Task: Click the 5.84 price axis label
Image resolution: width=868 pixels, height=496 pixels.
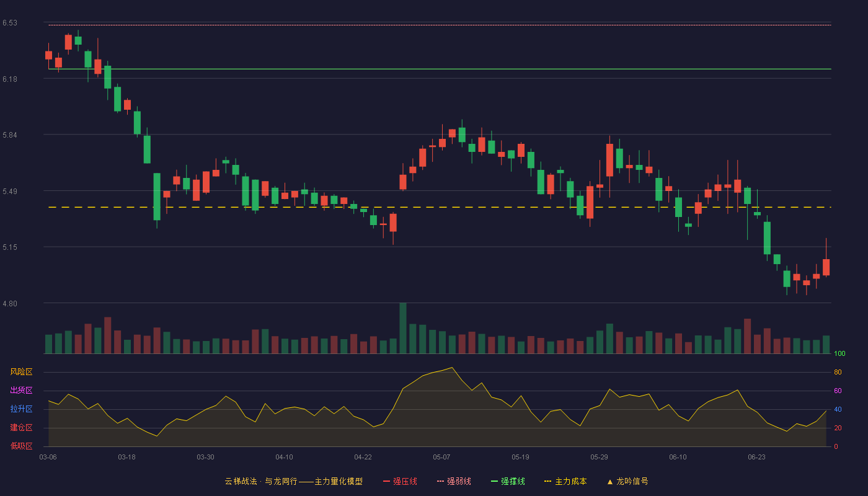Action: click(9, 135)
